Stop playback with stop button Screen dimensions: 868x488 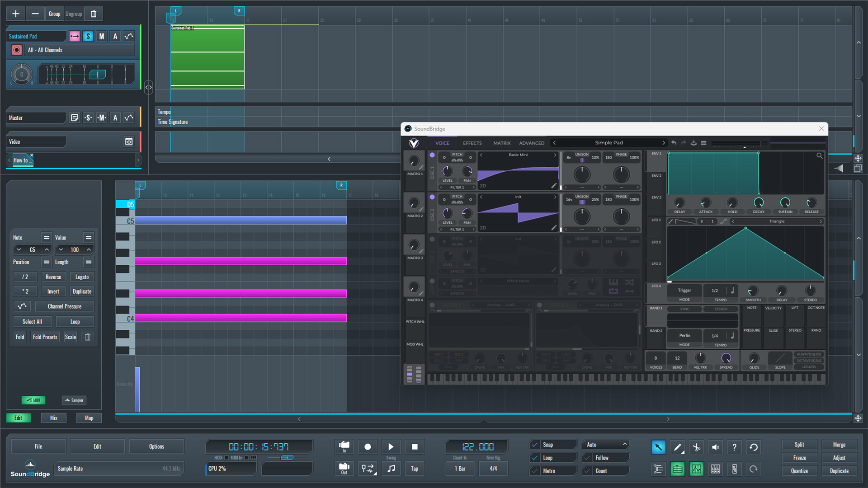click(x=415, y=447)
